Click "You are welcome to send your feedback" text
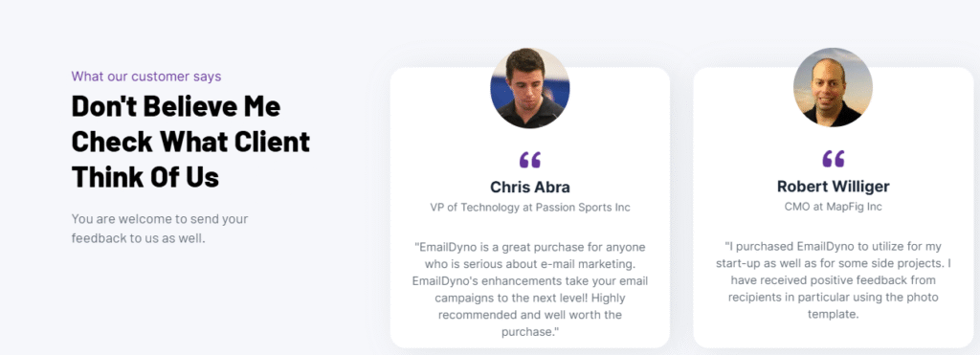This screenshot has height=355, width=980. (160, 229)
